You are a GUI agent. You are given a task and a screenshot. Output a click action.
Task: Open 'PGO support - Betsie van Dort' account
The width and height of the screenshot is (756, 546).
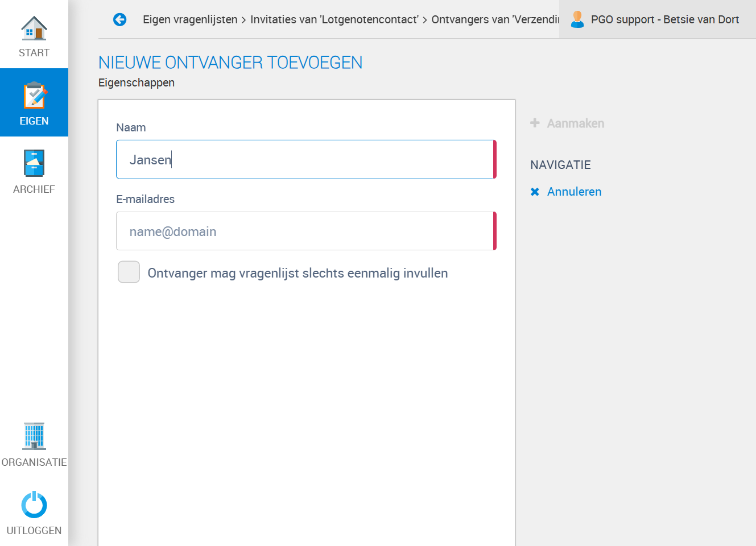coord(658,19)
